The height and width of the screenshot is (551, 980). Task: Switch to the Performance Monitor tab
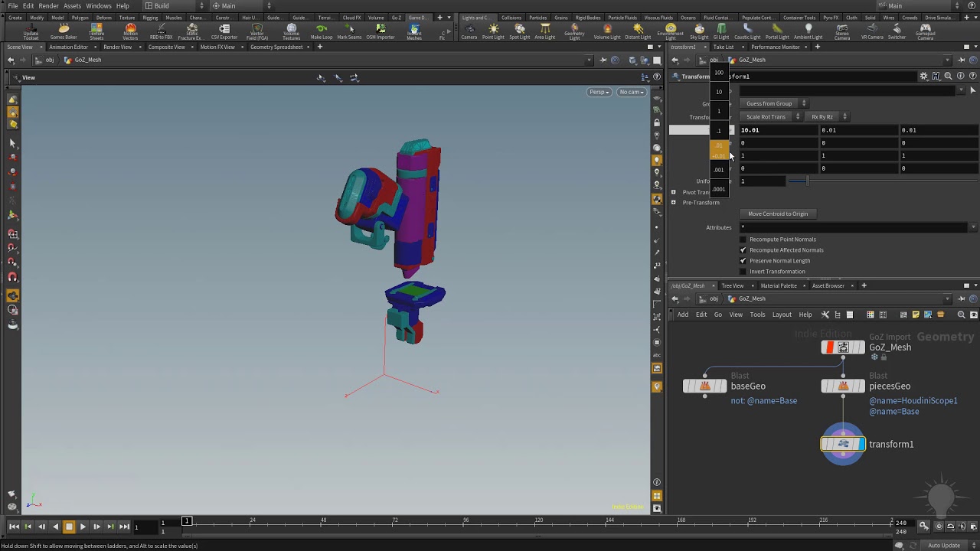775,47
